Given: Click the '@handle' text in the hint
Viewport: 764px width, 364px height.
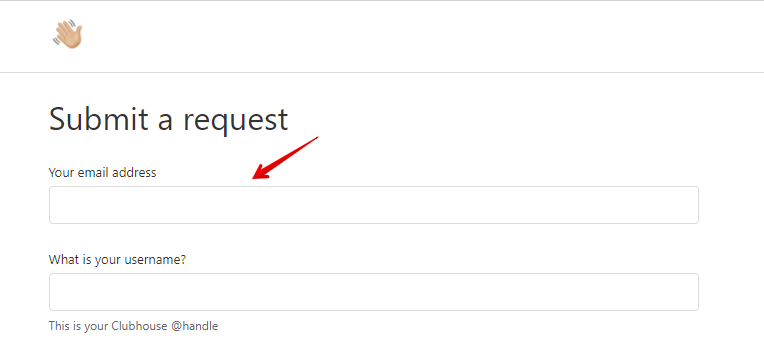Looking at the screenshot, I should pyautogui.click(x=195, y=326).
